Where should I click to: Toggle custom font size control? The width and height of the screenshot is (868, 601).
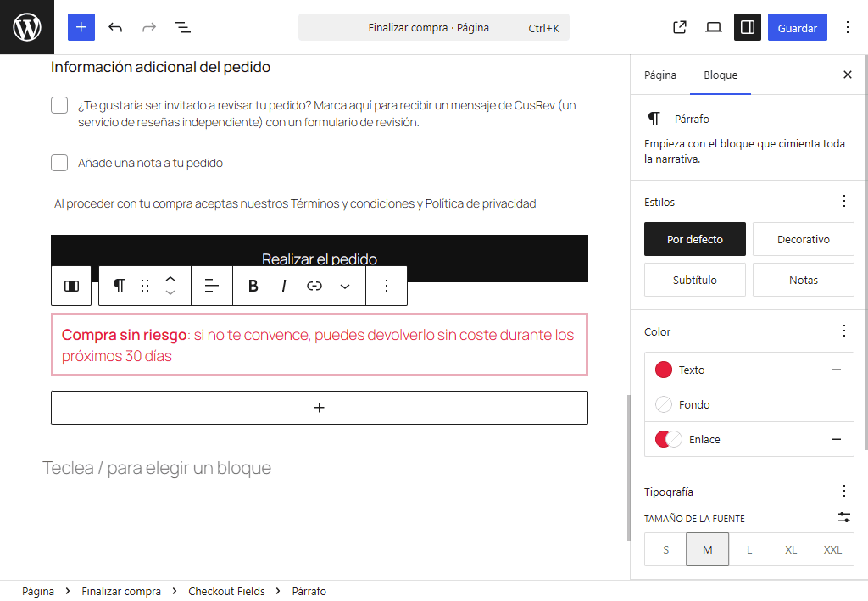(x=843, y=517)
